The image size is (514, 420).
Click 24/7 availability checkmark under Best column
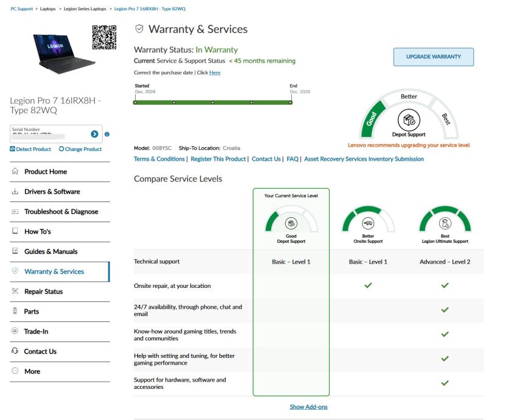click(445, 310)
